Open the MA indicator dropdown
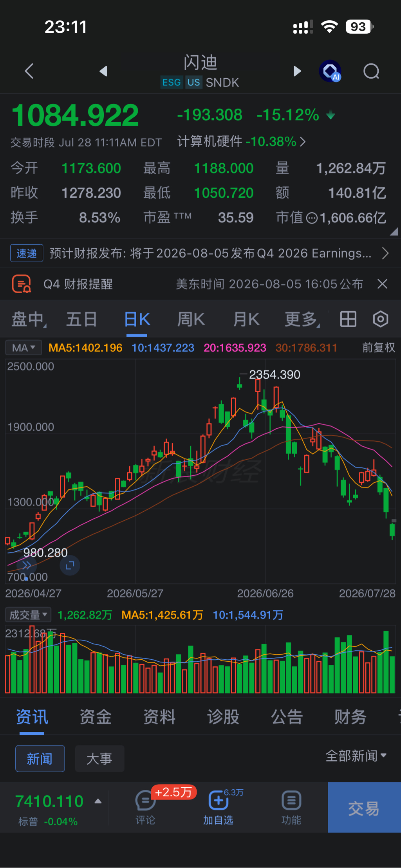The image size is (401, 868). (x=23, y=348)
